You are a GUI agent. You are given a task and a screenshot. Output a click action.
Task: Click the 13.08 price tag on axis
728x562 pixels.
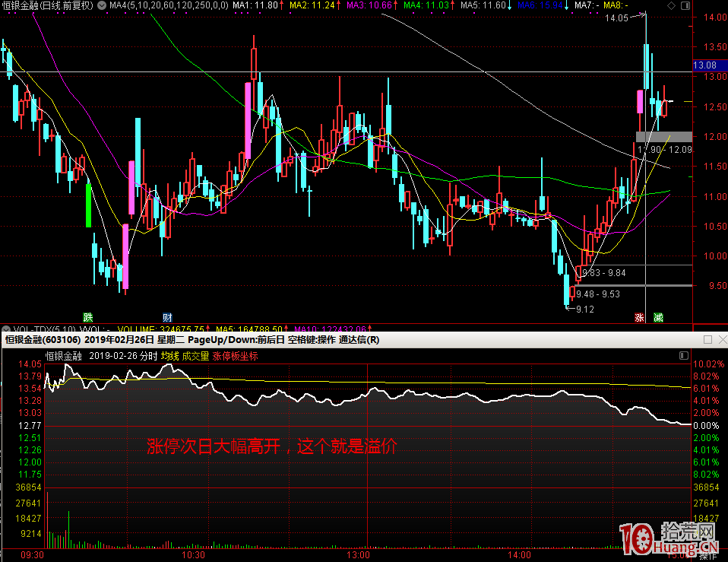pos(710,65)
